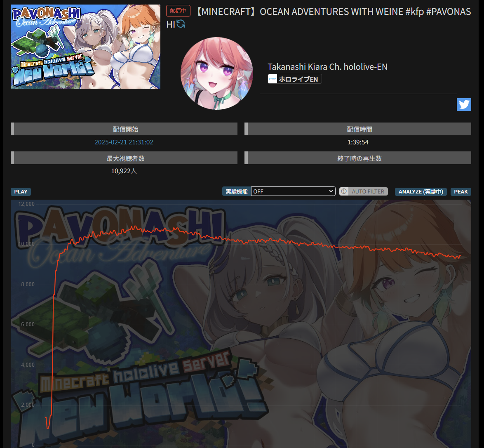Toggle the AUTO FILTER switch

tap(363, 191)
